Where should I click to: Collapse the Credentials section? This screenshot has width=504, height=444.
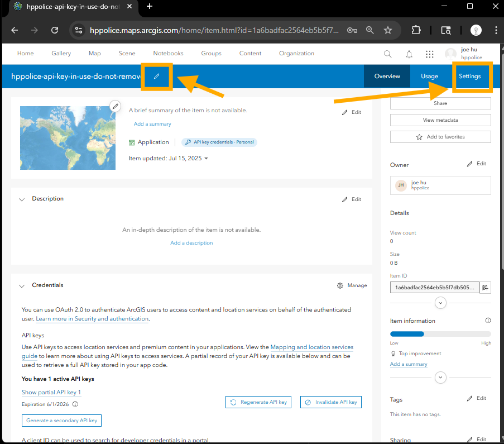coord(22,286)
